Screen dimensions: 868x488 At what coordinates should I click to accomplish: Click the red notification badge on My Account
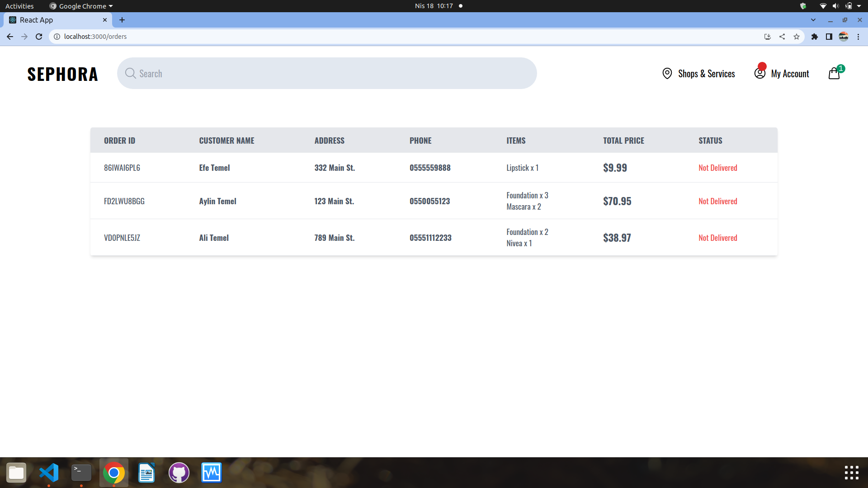coord(762,66)
